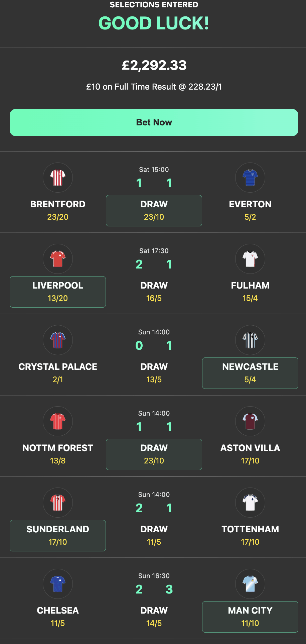Click the Aston Villa shirt icon

(x=250, y=421)
